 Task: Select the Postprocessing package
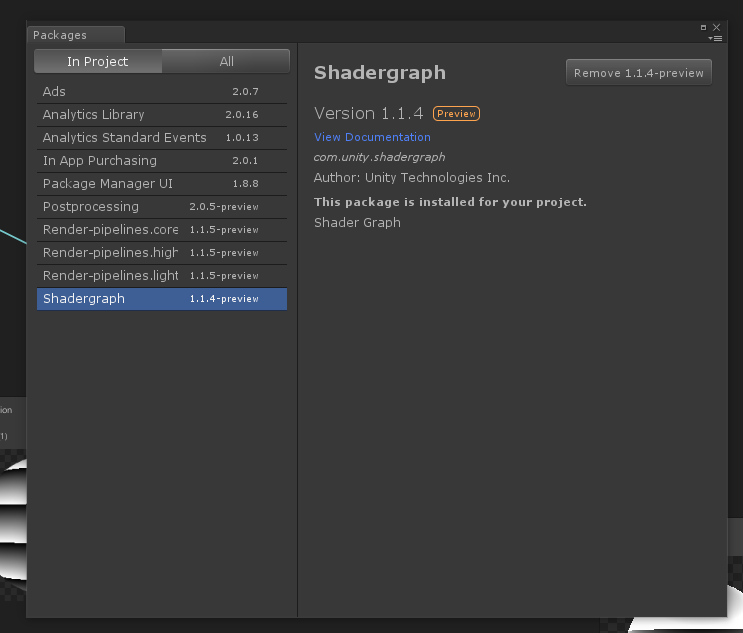(162, 207)
